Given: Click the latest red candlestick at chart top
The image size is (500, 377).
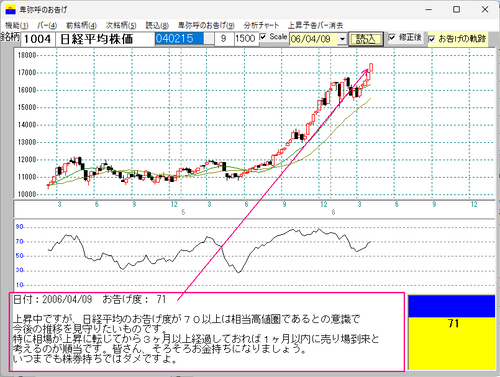Looking at the screenshot, I should 371,68.
